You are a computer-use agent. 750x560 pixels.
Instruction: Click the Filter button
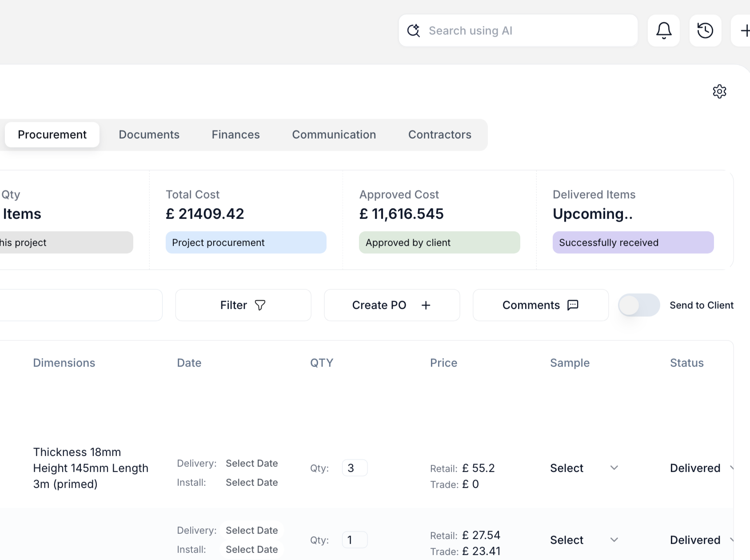coord(243,305)
